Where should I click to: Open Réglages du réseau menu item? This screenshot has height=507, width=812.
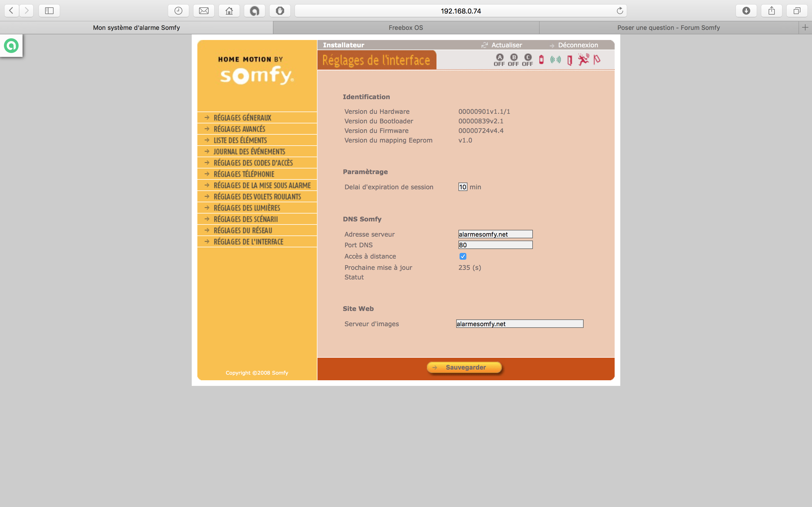tap(242, 230)
